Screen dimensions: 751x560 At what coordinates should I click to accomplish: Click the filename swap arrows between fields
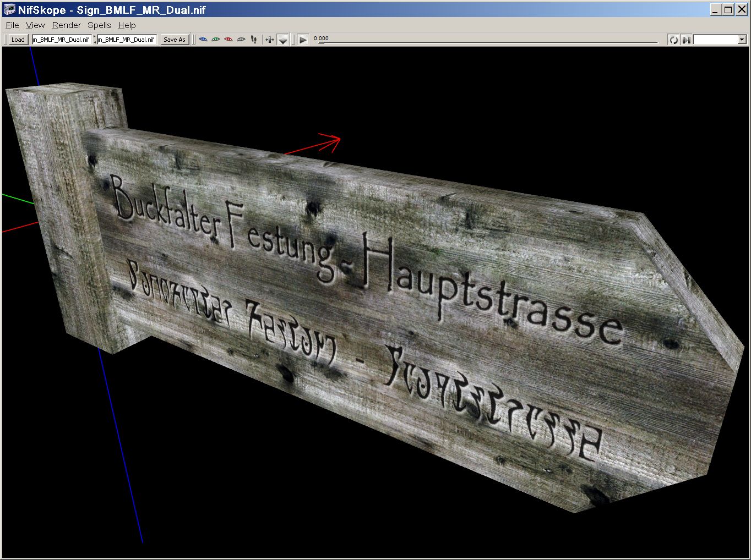[94, 40]
